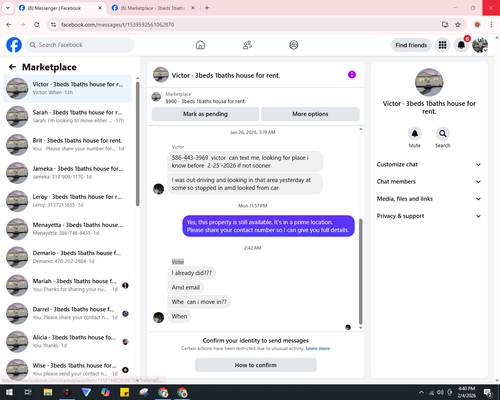Viewport: 500px width, 400px height.
Task: Open Chrome tab search dropdown
Action: 7,8
